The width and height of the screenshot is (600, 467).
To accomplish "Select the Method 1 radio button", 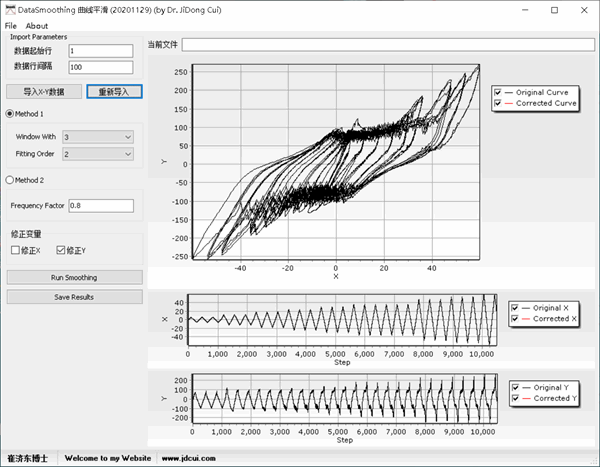I will 10,114.
